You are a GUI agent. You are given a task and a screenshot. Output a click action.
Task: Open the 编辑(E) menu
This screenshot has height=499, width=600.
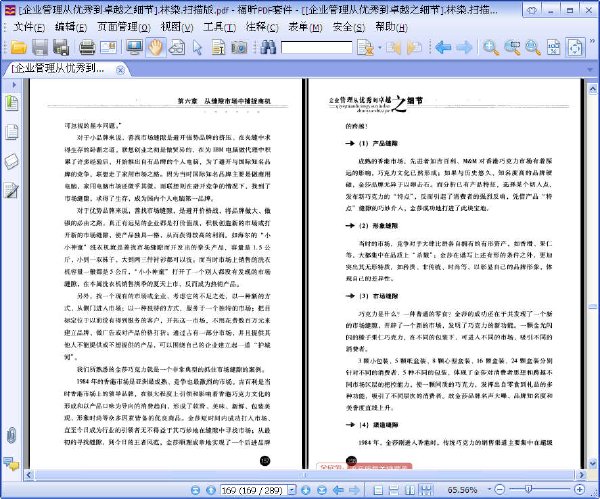(x=71, y=27)
